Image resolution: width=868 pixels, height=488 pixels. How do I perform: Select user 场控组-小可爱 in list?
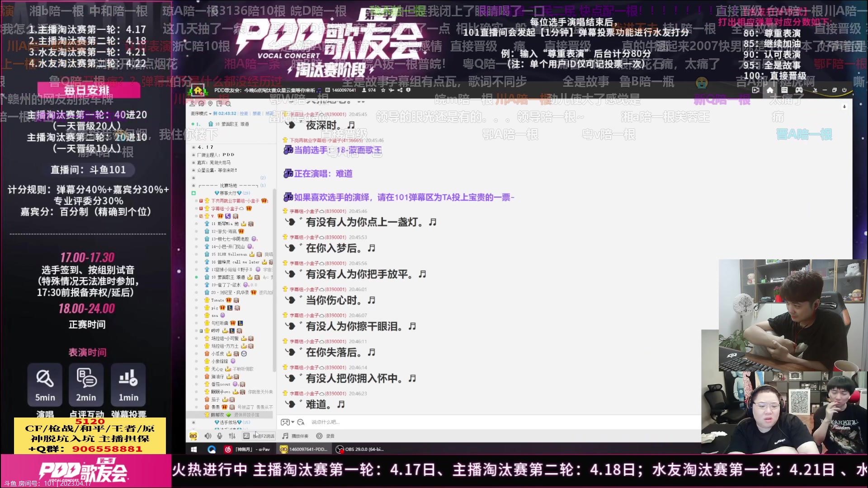[225, 338]
